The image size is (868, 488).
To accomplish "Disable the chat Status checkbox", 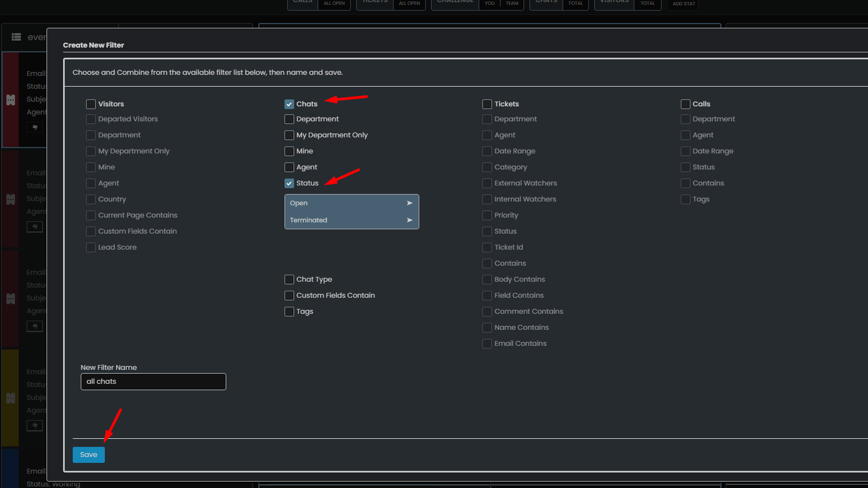I will pos(289,183).
